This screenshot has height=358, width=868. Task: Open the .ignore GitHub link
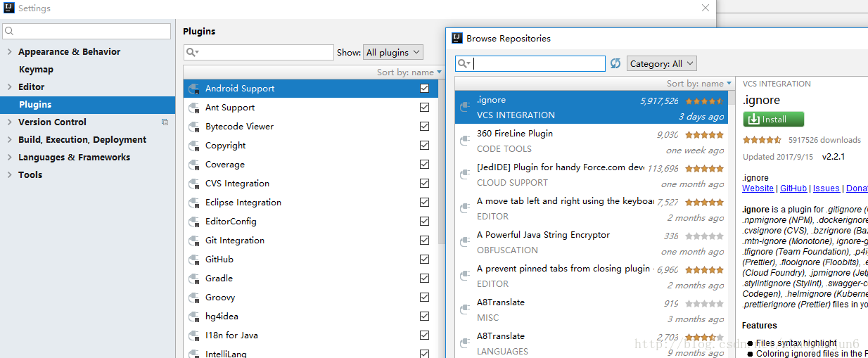click(793, 188)
